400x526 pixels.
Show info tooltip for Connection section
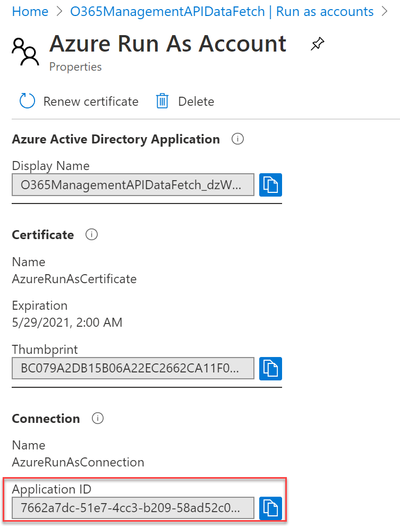98,418
